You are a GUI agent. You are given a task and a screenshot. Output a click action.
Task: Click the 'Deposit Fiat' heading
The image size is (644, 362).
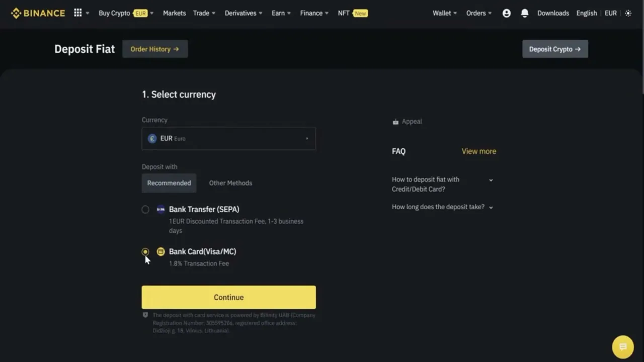coord(85,49)
